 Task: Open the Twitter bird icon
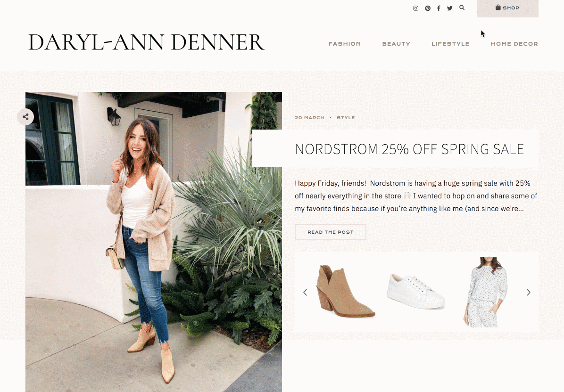[449, 8]
